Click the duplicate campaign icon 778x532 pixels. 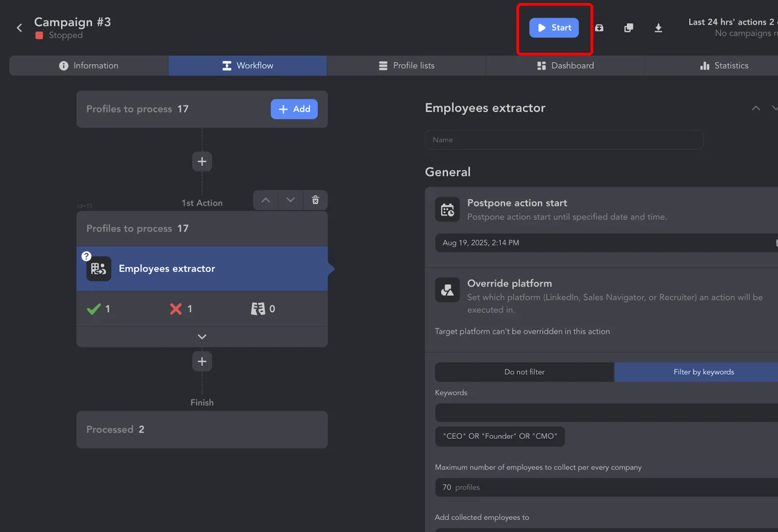pos(629,28)
